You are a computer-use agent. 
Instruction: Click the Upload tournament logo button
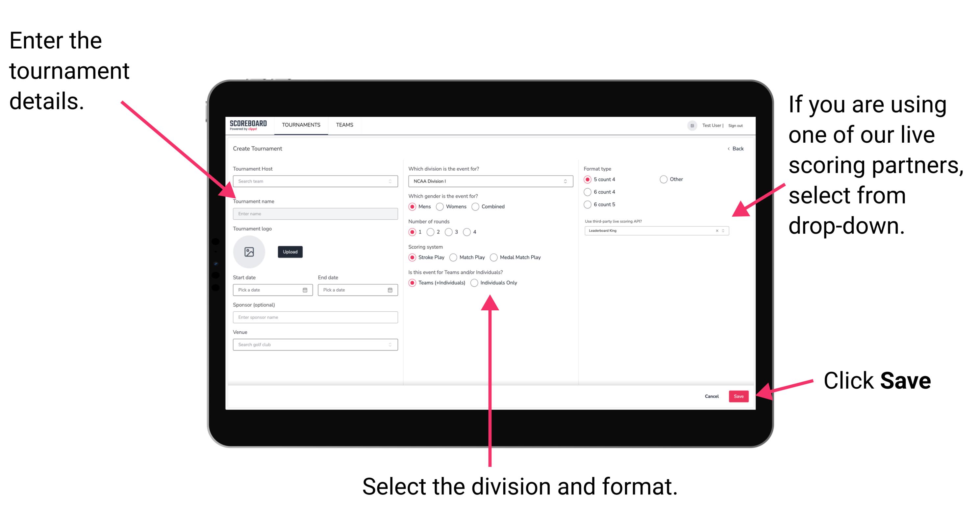pyautogui.click(x=290, y=252)
